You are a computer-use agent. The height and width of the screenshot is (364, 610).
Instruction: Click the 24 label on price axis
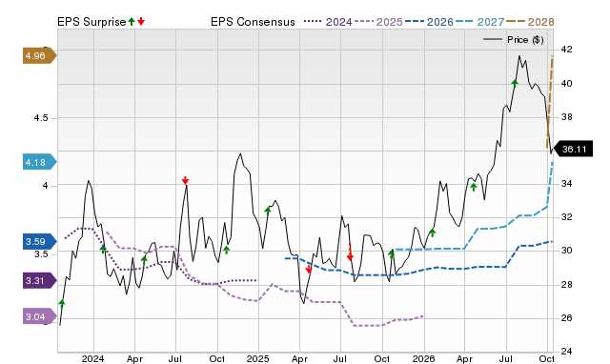(566, 352)
